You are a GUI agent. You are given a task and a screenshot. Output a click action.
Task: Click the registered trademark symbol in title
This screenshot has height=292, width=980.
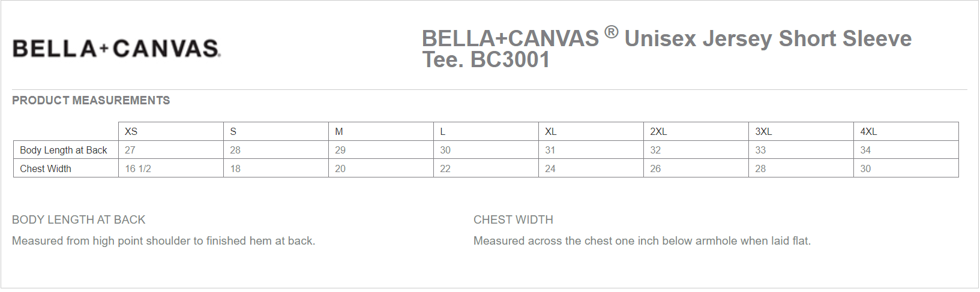point(611,32)
